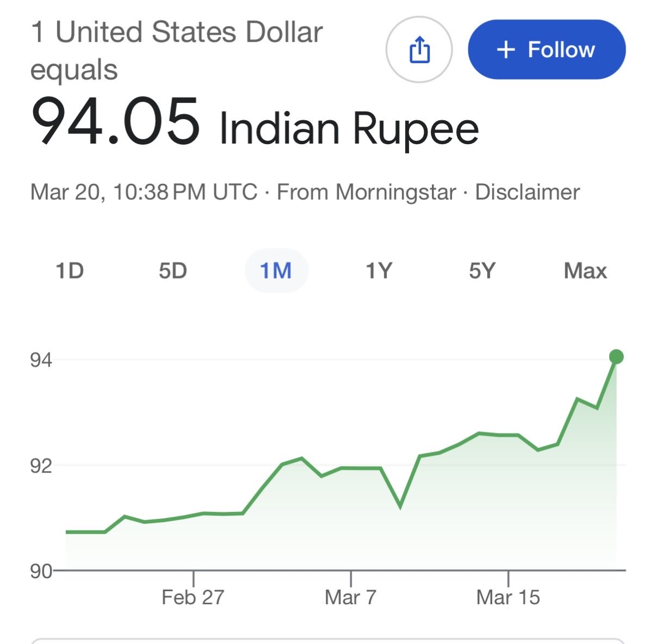The width and height of the screenshot is (656, 644).
Task: Click the Mar 15 date axis label
Action: pyautogui.click(x=508, y=597)
